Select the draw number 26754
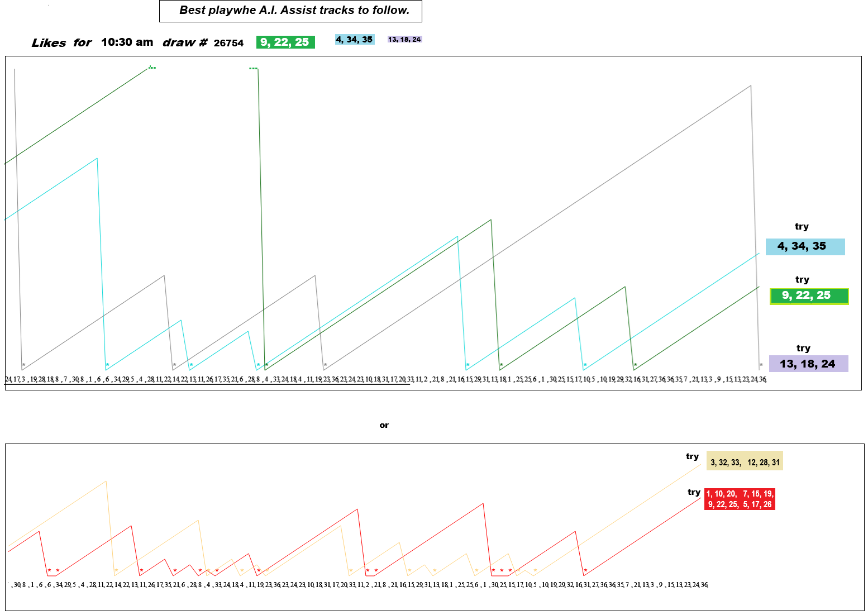 click(x=228, y=44)
